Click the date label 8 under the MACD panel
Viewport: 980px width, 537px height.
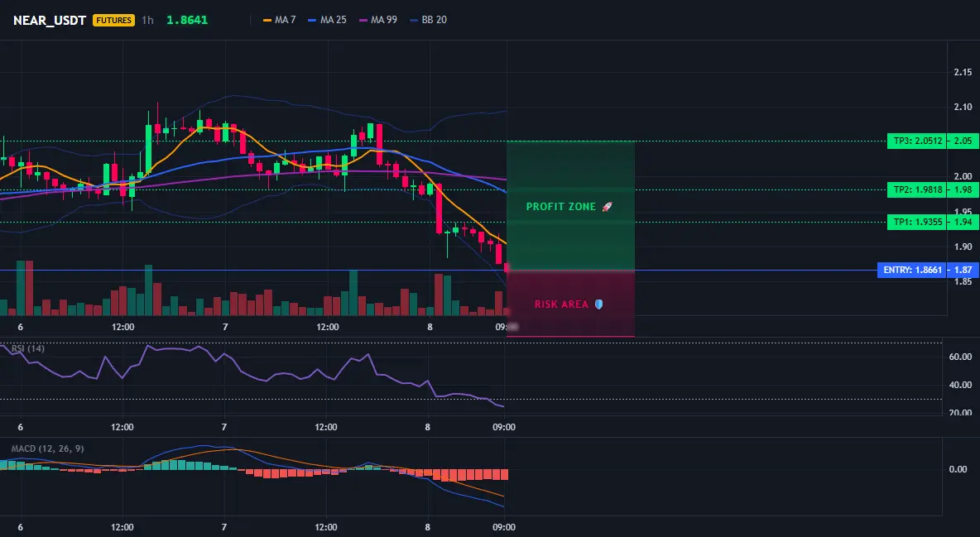pyautogui.click(x=428, y=527)
